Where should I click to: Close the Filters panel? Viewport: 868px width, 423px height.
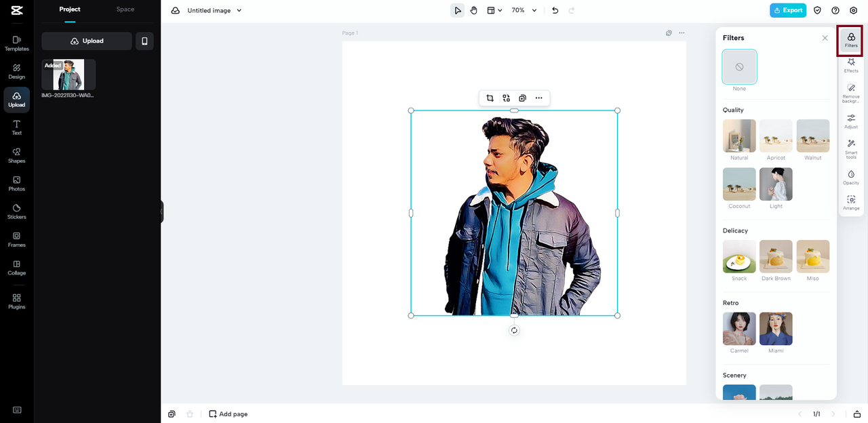825,38
